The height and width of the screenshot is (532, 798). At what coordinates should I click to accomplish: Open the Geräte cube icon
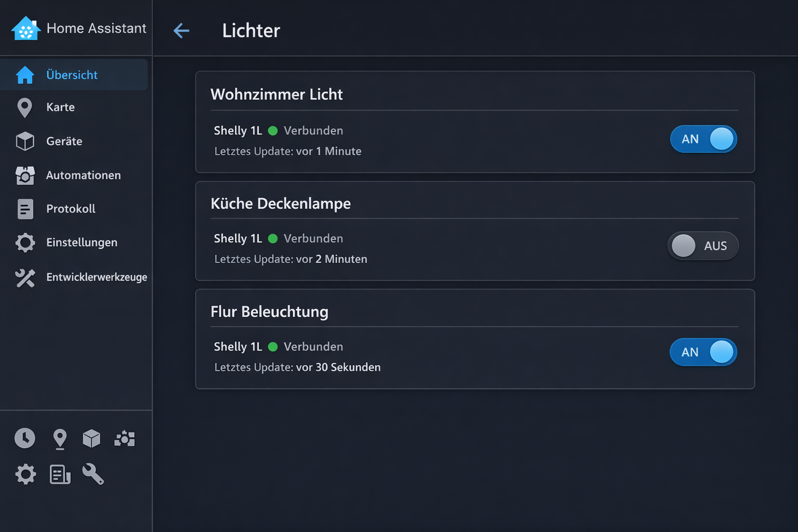pyautogui.click(x=24, y=141)
